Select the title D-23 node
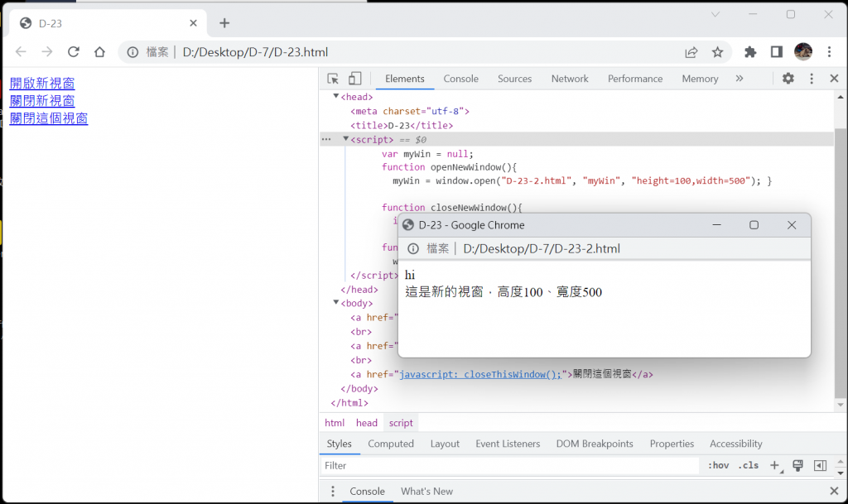 coord(402,125)
